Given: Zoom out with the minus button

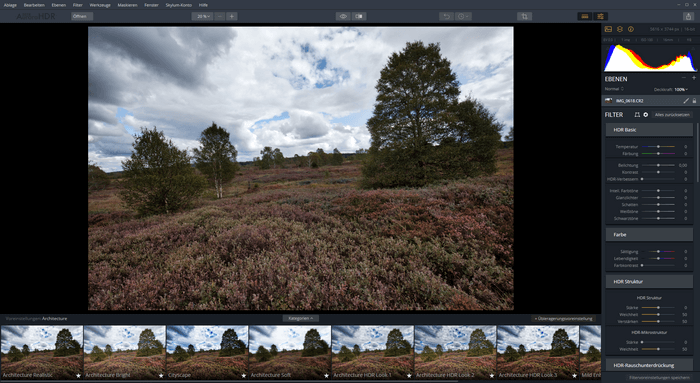Looking at the screenshot, I should pyautogui.click(x=220, y=17).
